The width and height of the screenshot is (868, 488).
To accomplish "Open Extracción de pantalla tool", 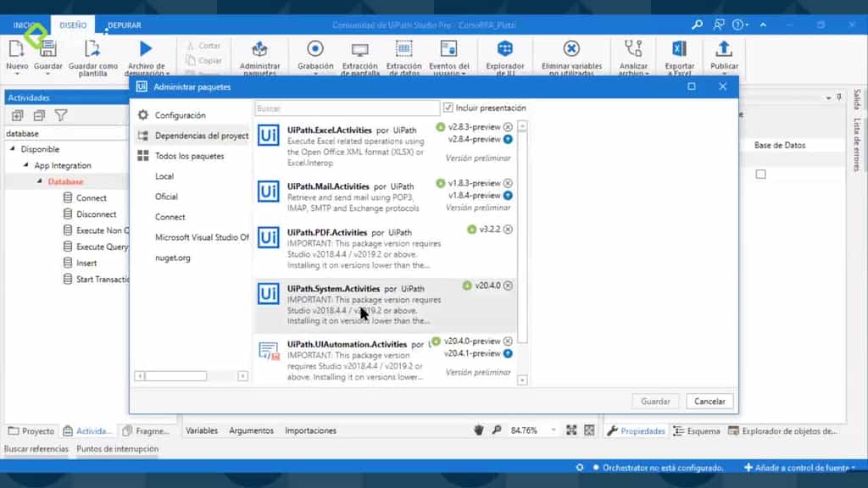I will [359, 50].
